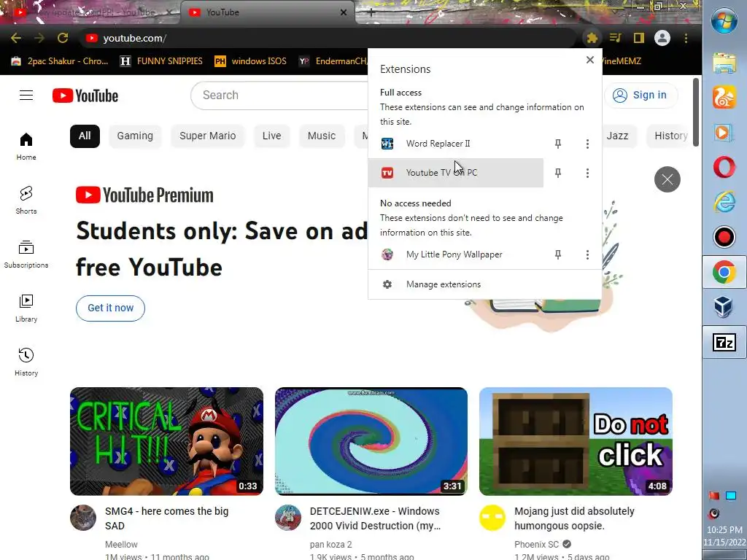Open the media control icon in Chrome toolbar
Viewport: 747px width, 560px height.
(615, 38)
